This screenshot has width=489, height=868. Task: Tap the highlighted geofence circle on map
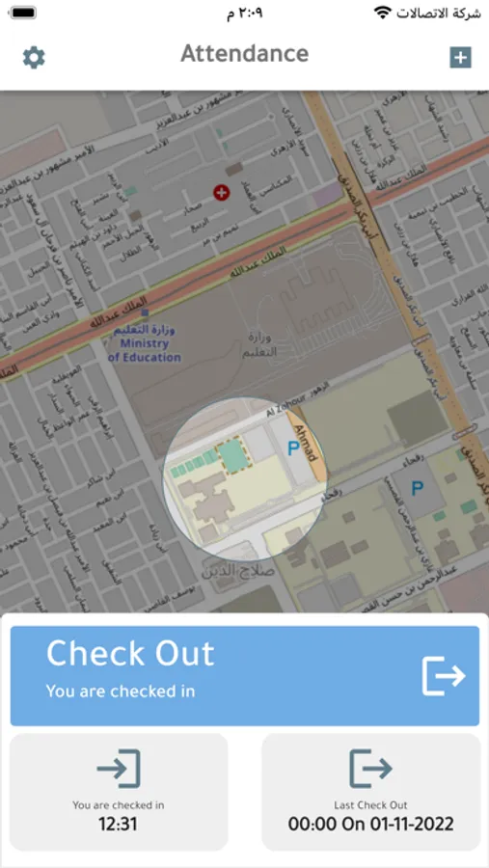pyautogui.click(x=244, y=479)
